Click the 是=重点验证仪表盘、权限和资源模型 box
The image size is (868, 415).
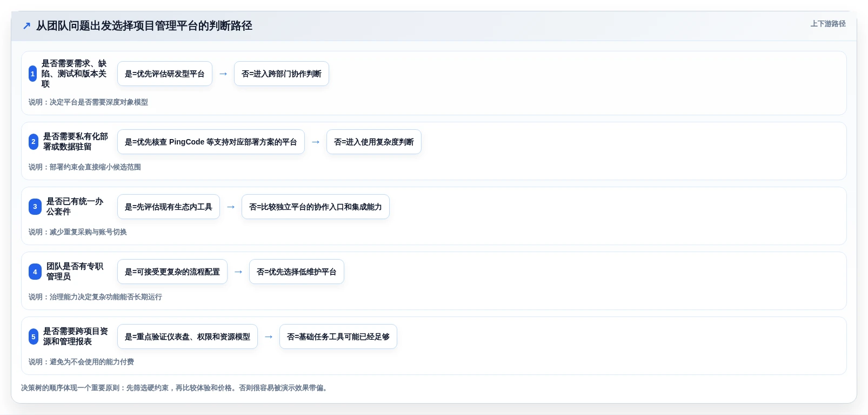pyautogui.click(x=188, y=337)
